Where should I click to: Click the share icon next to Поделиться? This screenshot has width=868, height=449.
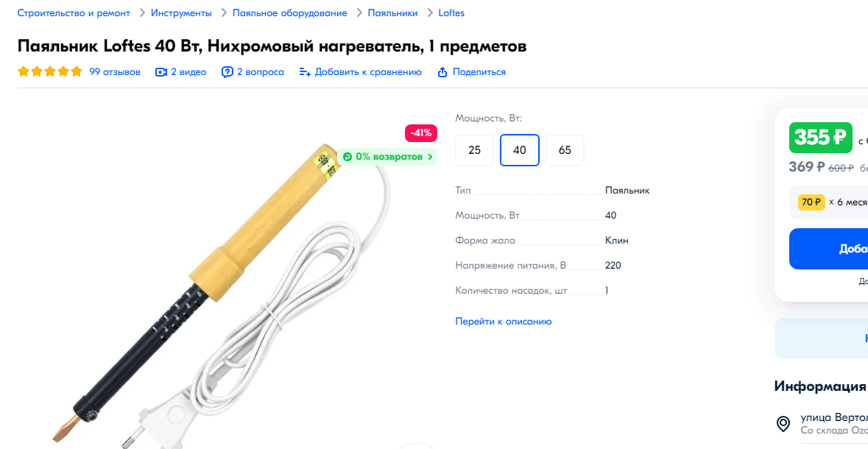(x=442, y=72)
